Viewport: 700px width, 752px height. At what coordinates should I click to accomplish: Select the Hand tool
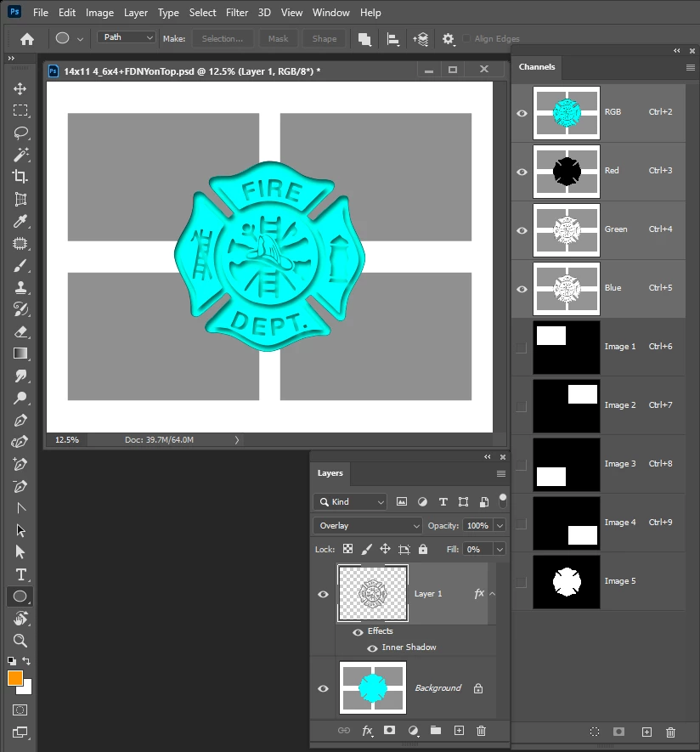click(20, 619)
